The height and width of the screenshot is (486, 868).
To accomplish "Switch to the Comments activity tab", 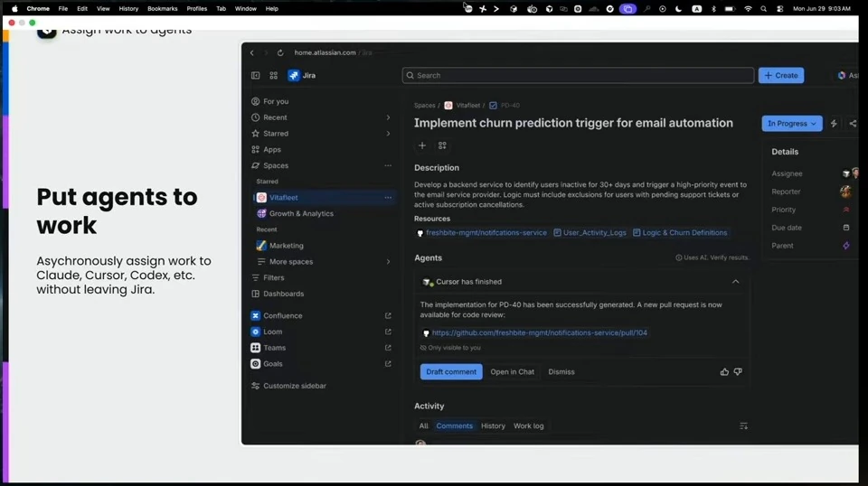I will (x=455, y=425).
